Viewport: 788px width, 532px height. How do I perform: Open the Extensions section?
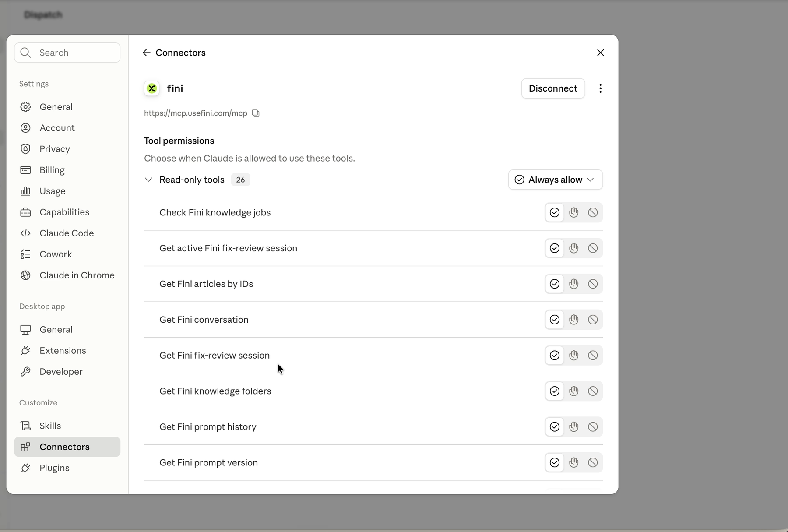tap(67, 350)
